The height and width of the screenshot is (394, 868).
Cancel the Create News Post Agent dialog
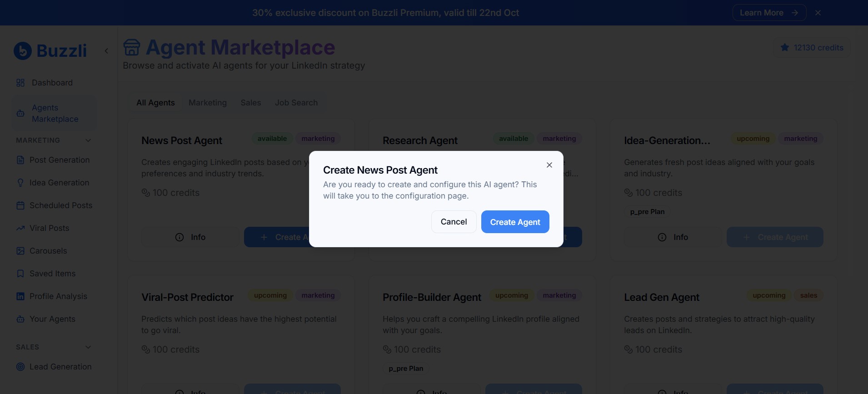point(453,222)
